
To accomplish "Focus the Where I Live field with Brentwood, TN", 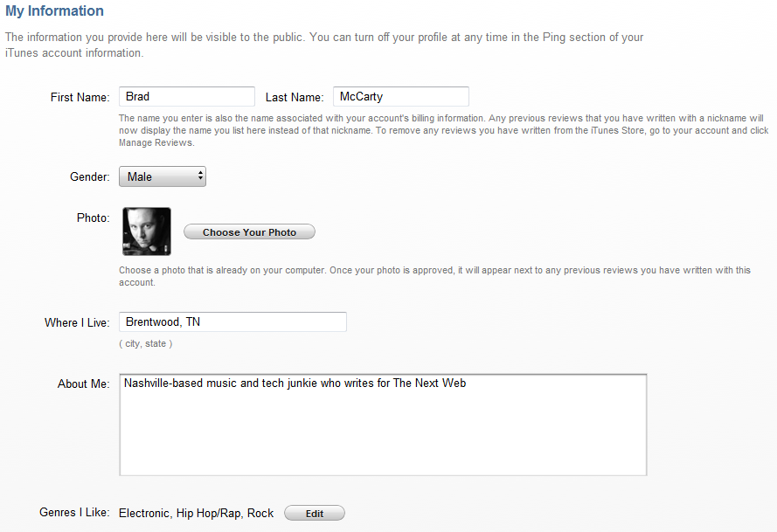I will 232,322.
